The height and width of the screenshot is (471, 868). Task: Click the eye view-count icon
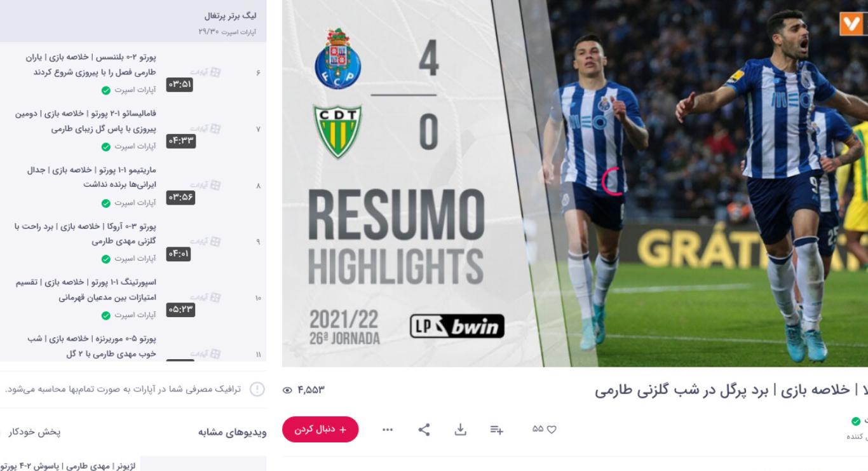click(287, 390)
